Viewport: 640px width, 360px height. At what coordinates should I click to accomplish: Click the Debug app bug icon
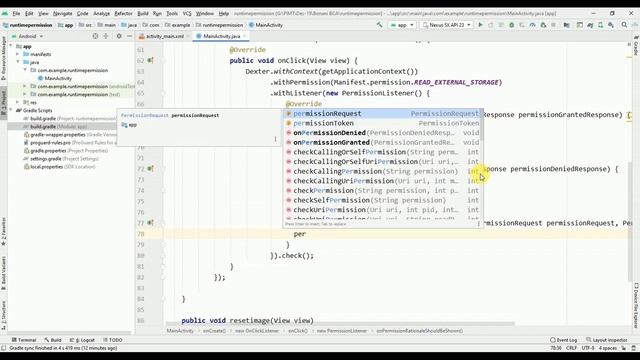(x=511, y=25)
